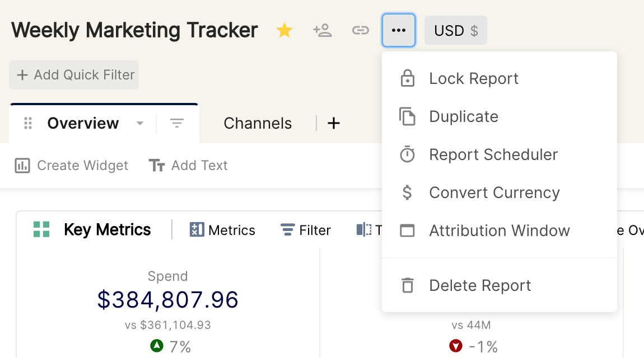Switch to the Overview tab
Image resolution: width=644 pixels, height=358 pixels.
pyautogui.click(x=83, y=123)
